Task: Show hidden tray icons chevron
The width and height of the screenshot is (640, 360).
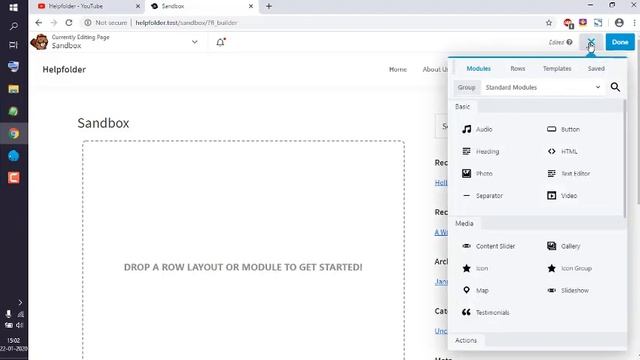Action: 20,302
